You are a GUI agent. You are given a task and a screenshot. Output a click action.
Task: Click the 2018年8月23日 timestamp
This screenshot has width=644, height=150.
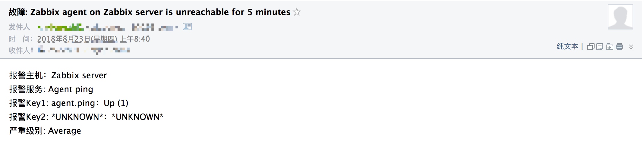[93, 39]
